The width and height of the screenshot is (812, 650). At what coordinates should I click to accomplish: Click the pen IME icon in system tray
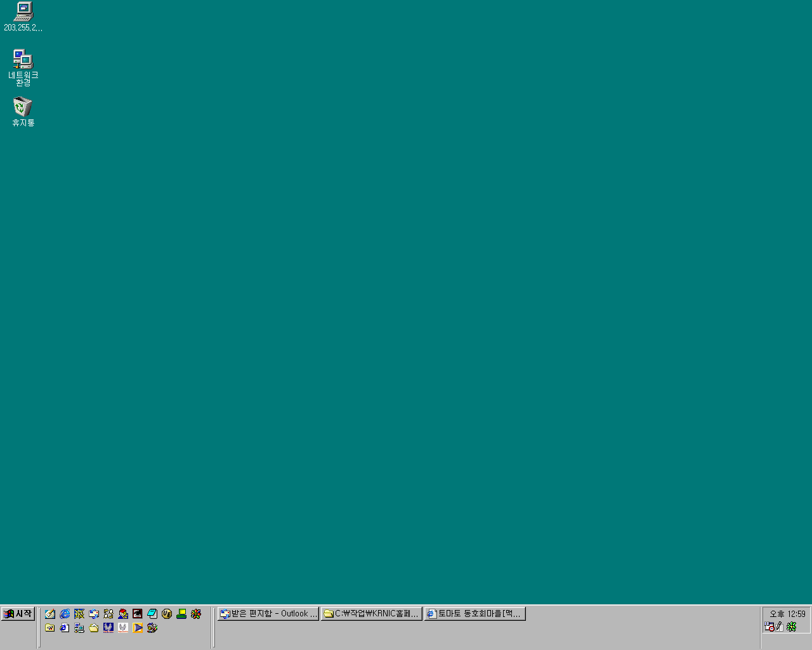pos(780,627)
